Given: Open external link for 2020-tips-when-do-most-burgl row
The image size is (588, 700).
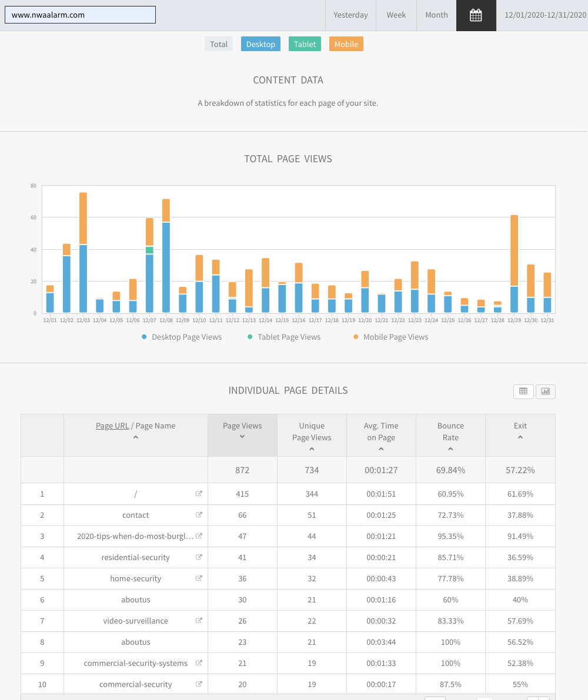Looking at the screenshot, I should click(199, 535).
